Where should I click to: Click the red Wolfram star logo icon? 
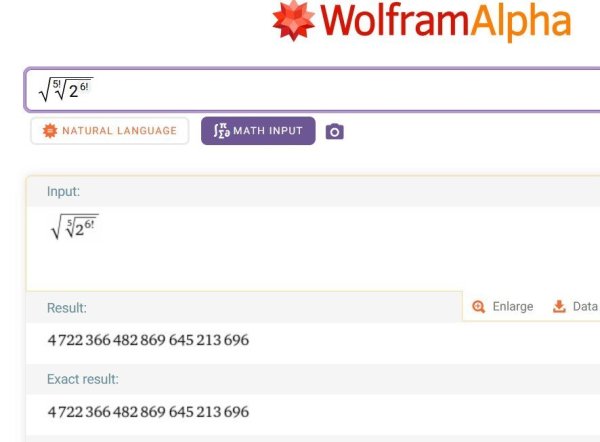point(293,20)
